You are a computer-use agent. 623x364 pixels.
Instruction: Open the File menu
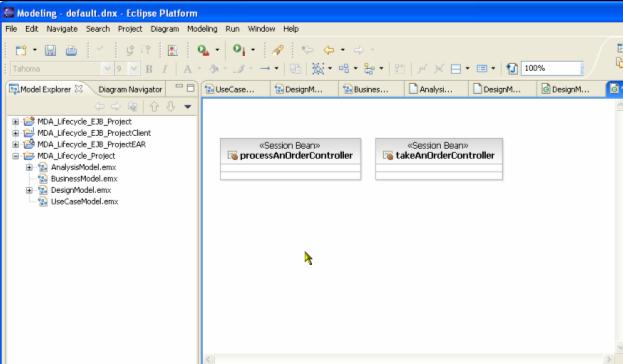pyautogui.click(x=11, y=29)
